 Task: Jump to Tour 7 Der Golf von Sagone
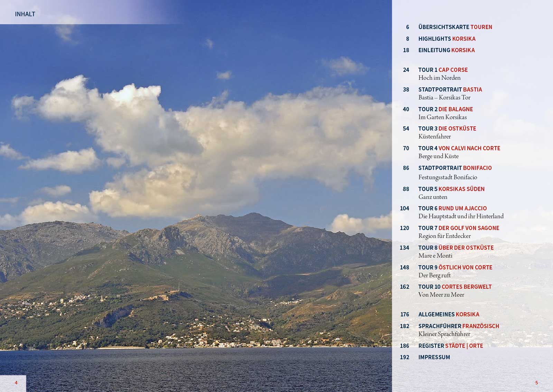click(458, 228)
